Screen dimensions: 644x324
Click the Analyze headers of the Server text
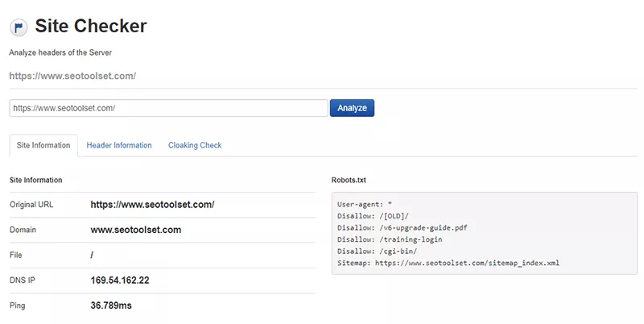point(60,52)
